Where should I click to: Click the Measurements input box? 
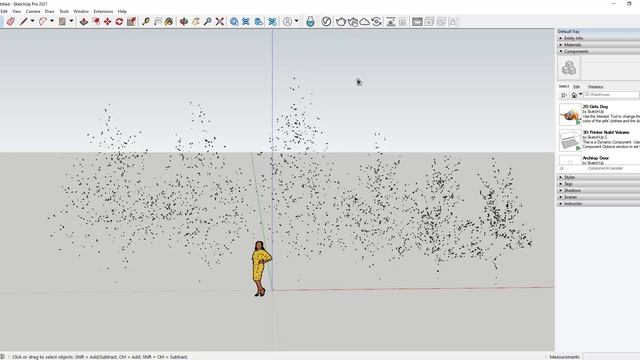pos(611,357)
